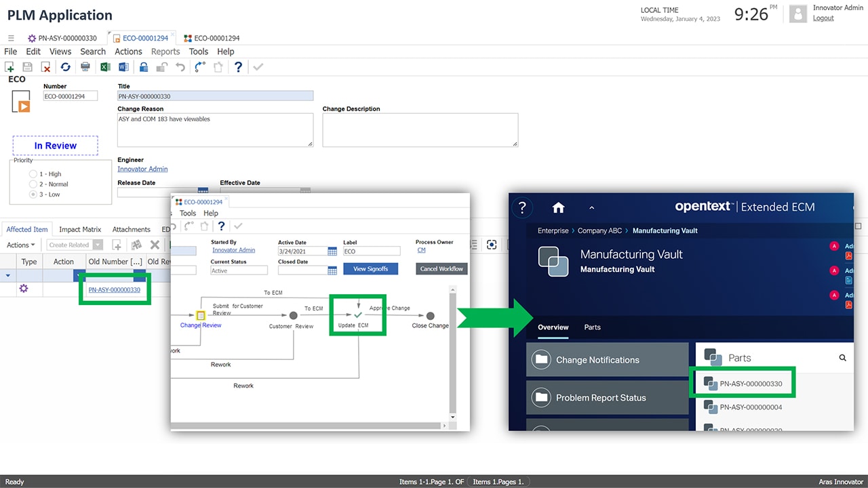Open the Views menu
868x488 pixels.
[60, 52]
